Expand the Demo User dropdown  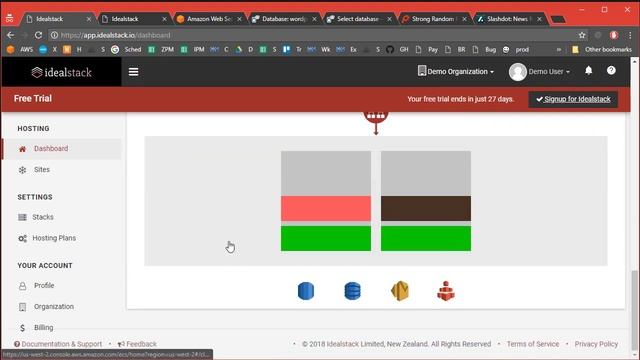[x=549, y=71]
